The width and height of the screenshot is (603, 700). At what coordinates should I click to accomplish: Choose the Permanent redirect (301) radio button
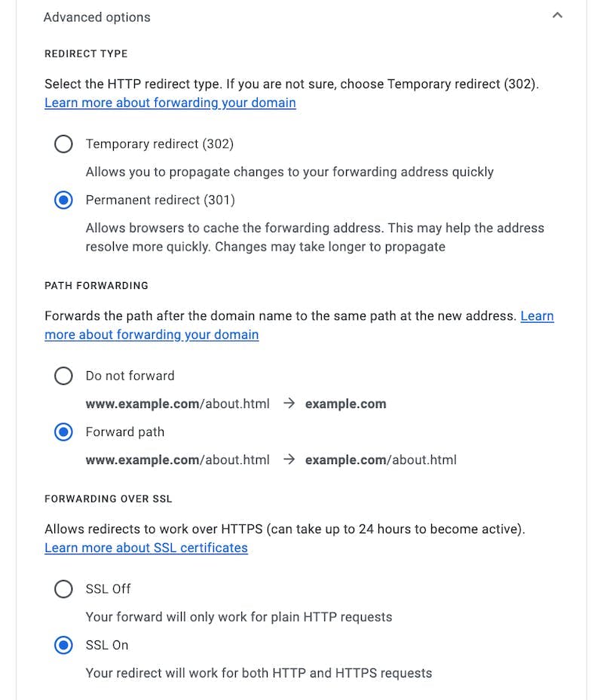tap(64, 201)
